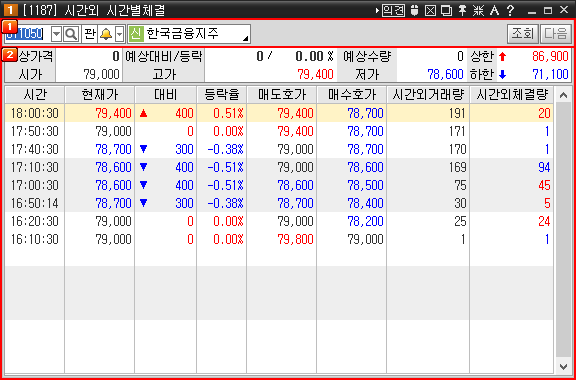Click the 대비 column header

point(166,95)
